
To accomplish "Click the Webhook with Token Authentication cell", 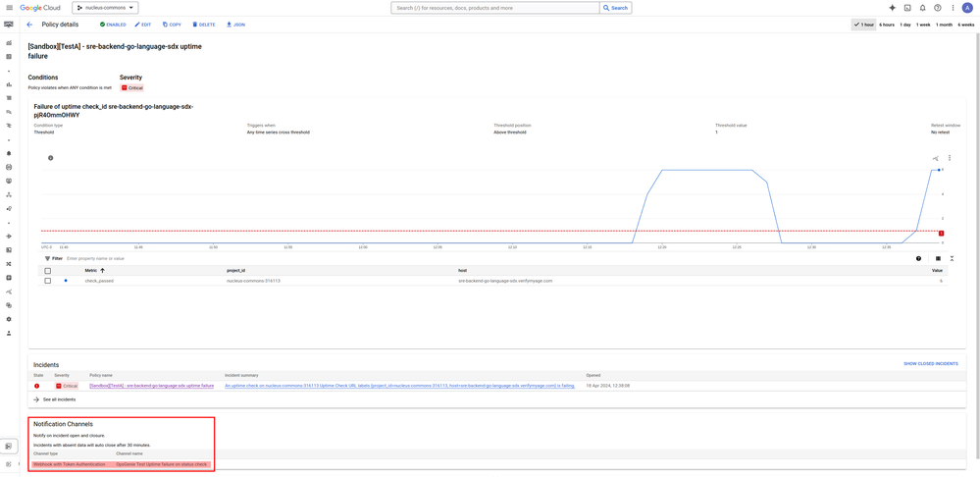I will pyautogui.click(x=70, y=464).
